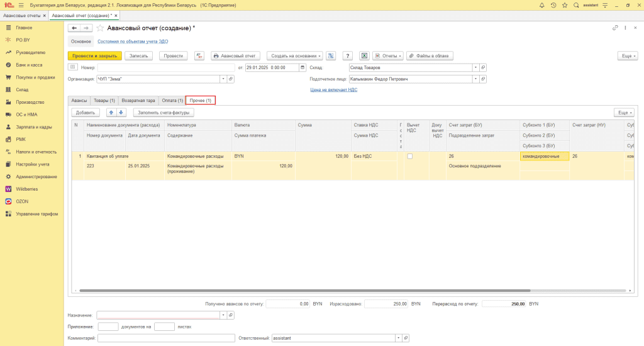Open the Цена не включает НДС link
The width and height of the screenshot is (644, 346).
pos(334,90)
